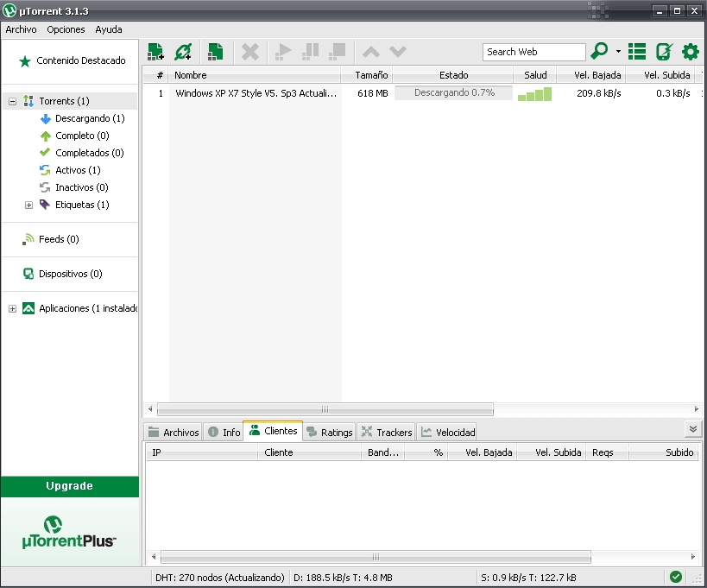707x588 pixels.
Task: Switch to the Archivos tab
Action: [x=174, y=432]
